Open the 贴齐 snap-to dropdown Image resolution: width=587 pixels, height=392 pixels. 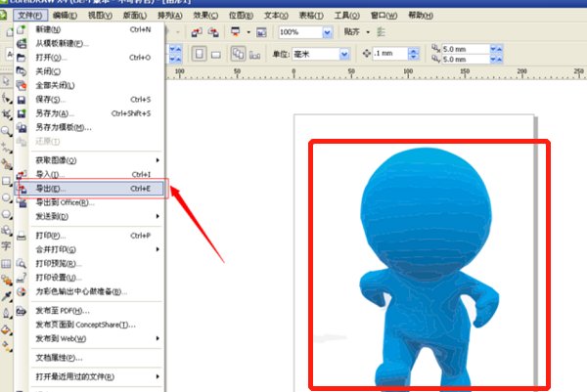coord(368,32)
